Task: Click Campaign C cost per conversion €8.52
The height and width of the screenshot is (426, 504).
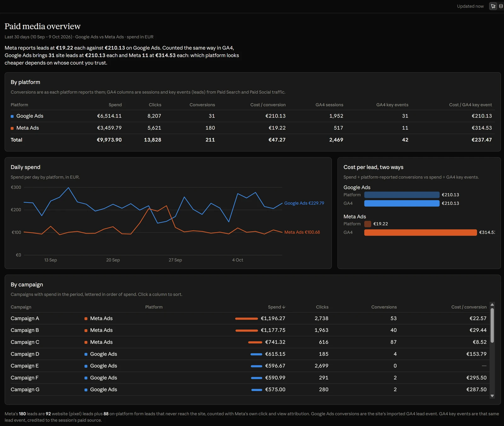Action: coord(479,342)
